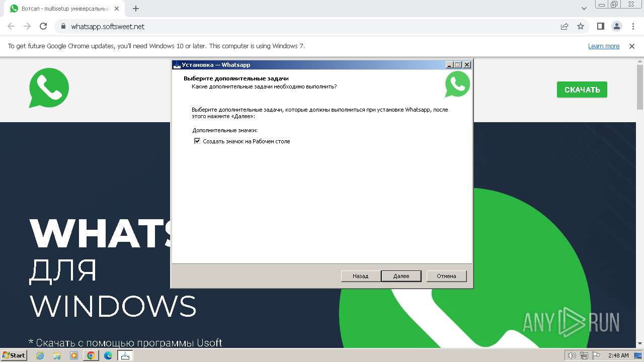Open Action Center flag tray icon

click(x=596, y=355)
